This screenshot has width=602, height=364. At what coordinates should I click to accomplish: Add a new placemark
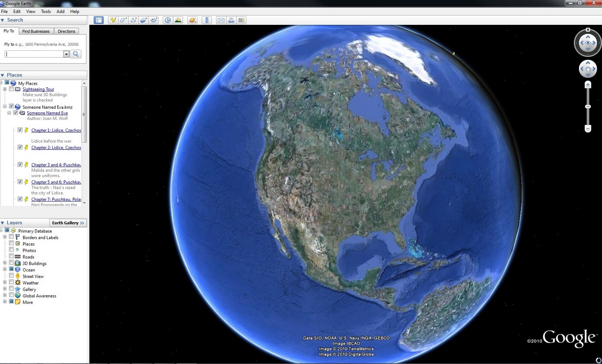[113, 20]
